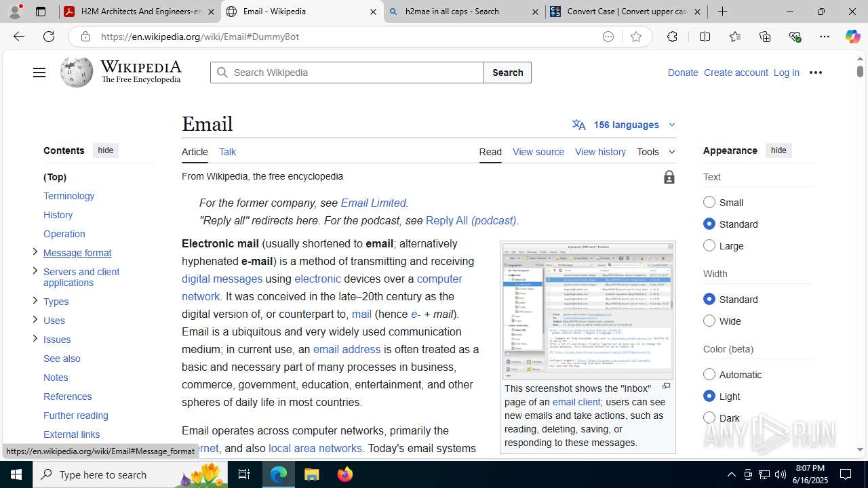Expand Servers and client applications section
The image size is (868, 488).
coord(35,270)
